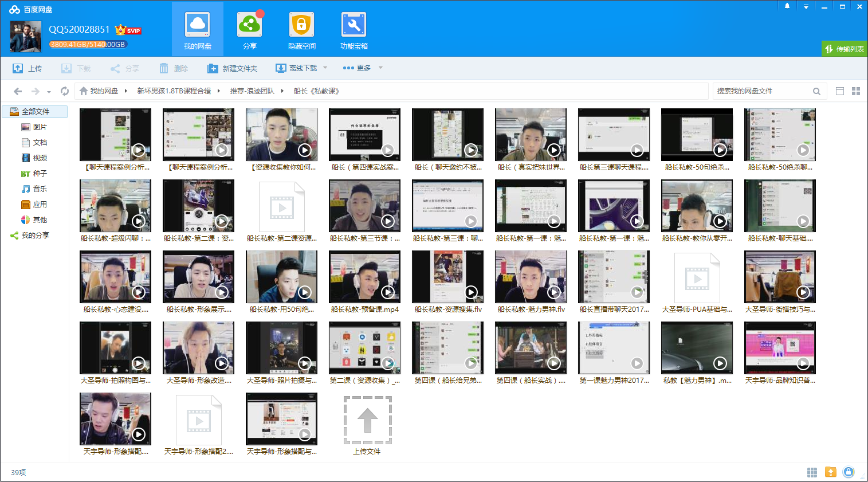Click the search magnifier icon
Viewport: 868px width, 482px height.
point(817,91)
